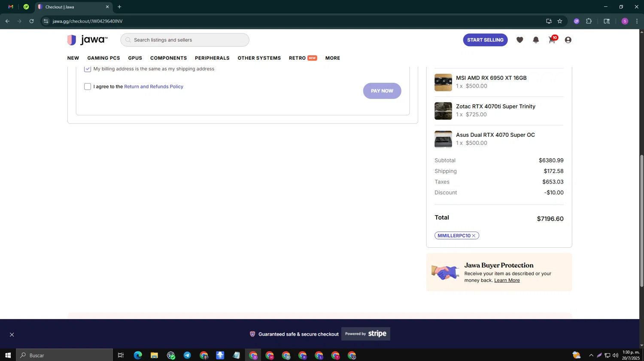Bookmark this page with the star

(x=560, y=21)
